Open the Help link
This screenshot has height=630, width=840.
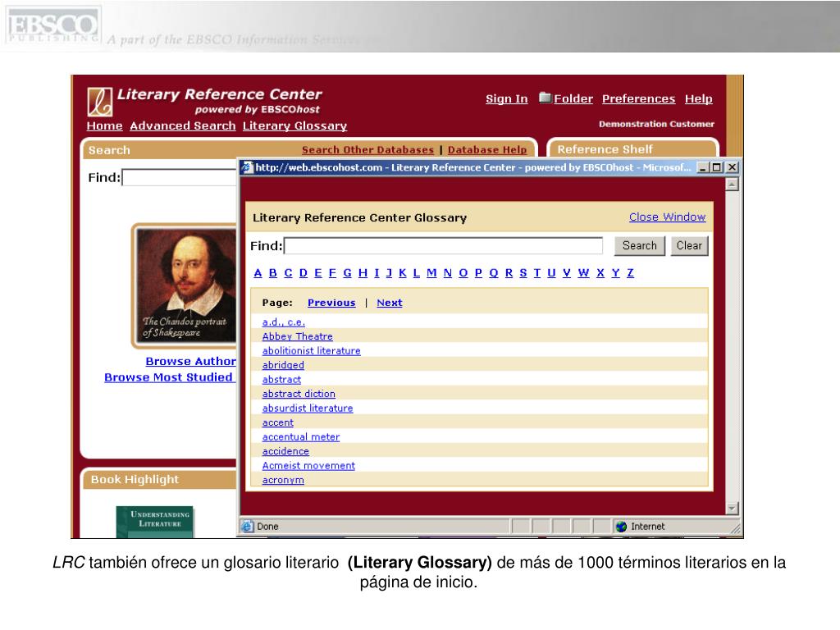click(x=699, y=98)
